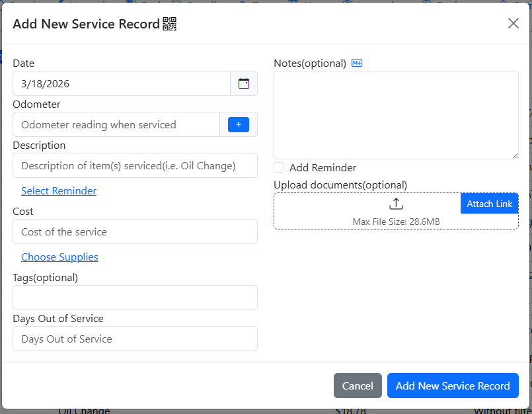The image size is (532, 414).
Task: Click the Cost of the service field
Action: (x=135, y=232)
